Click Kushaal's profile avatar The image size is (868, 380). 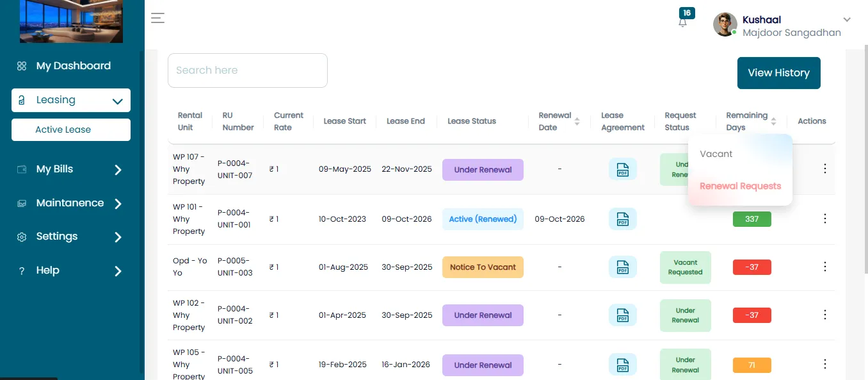725,24
